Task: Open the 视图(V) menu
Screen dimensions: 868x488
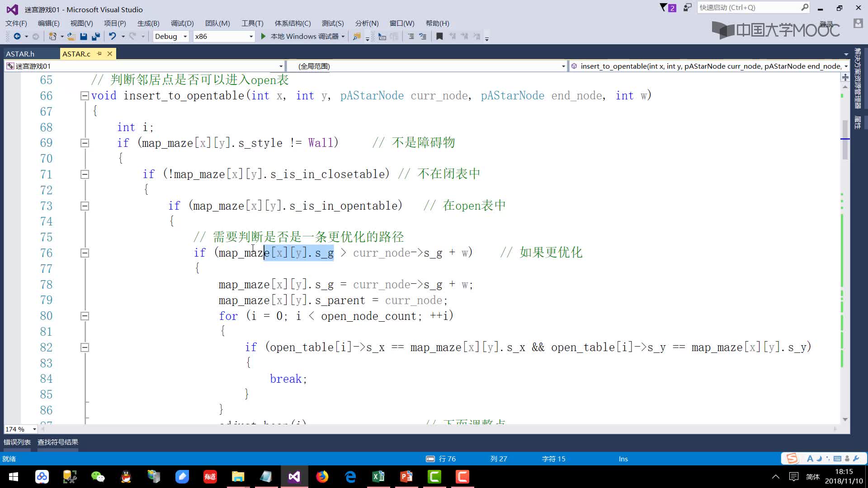Action: [81, 23]
